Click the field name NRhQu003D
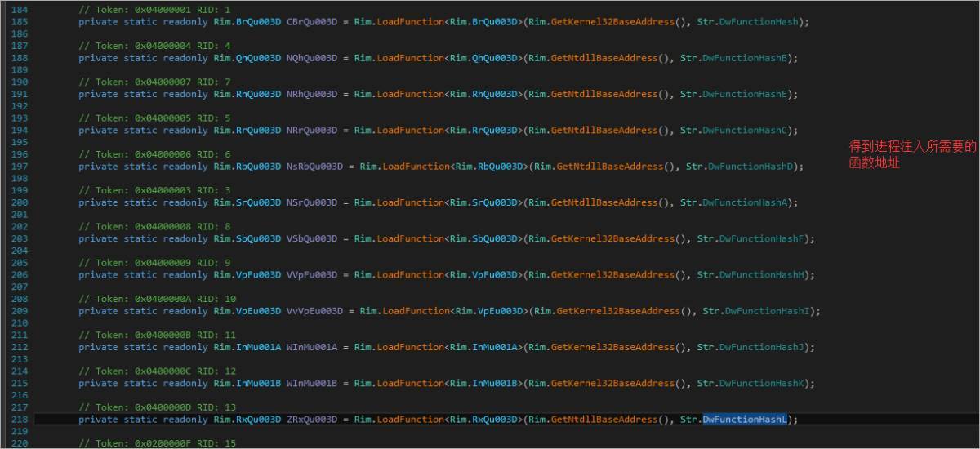 pos(312,94)
